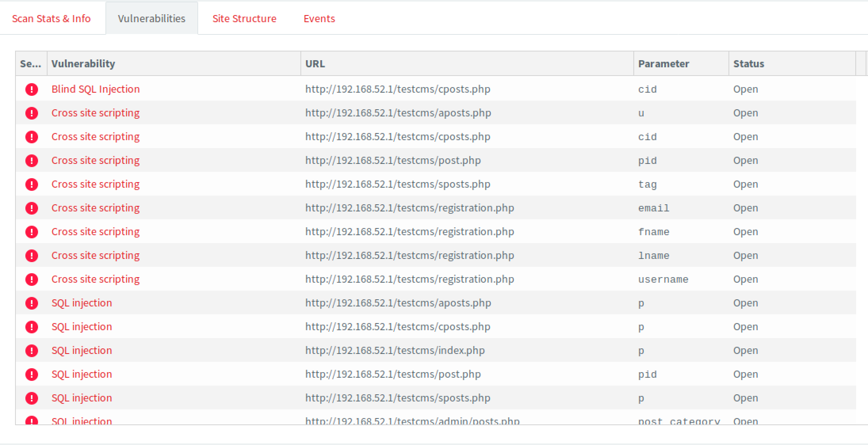Open Cross site scripting link for parameter u
868x445 pixels.
(x=96, y=113)
